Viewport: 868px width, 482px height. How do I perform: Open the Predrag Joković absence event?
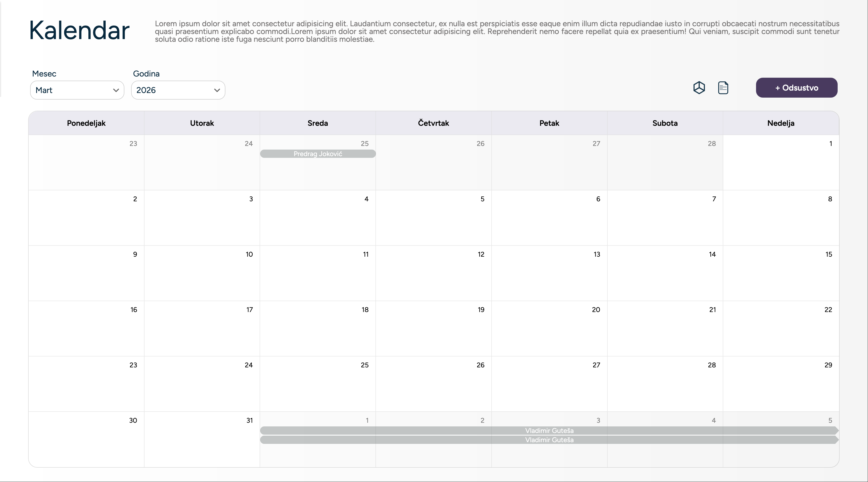coord(318,154)
